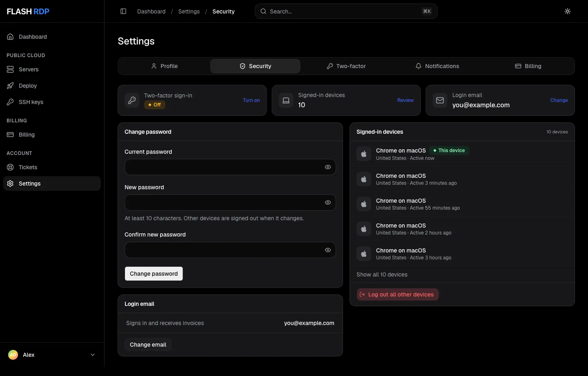Open Billing in the sidebar
This screenshot has width=588, height=376.
coord(52,135)
